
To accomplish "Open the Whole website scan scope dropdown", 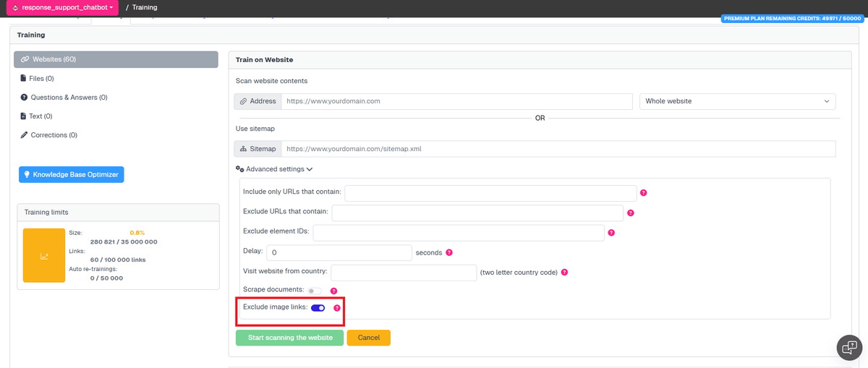I will (x=737, y=101).
